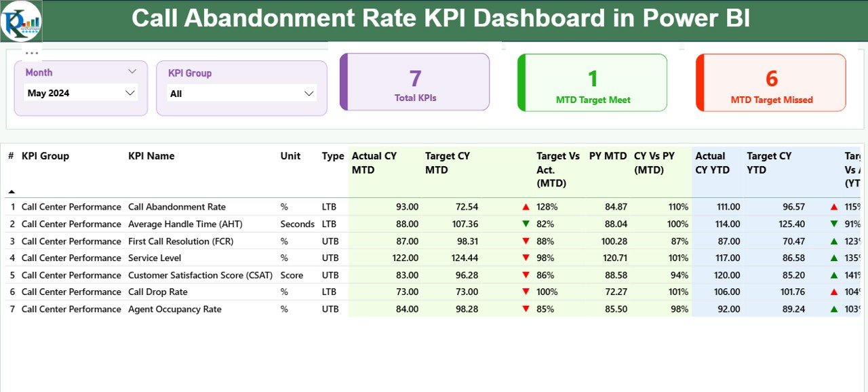Click the Unit column header to sort
This screenshot has height=392, width=868.
point(290,156)
